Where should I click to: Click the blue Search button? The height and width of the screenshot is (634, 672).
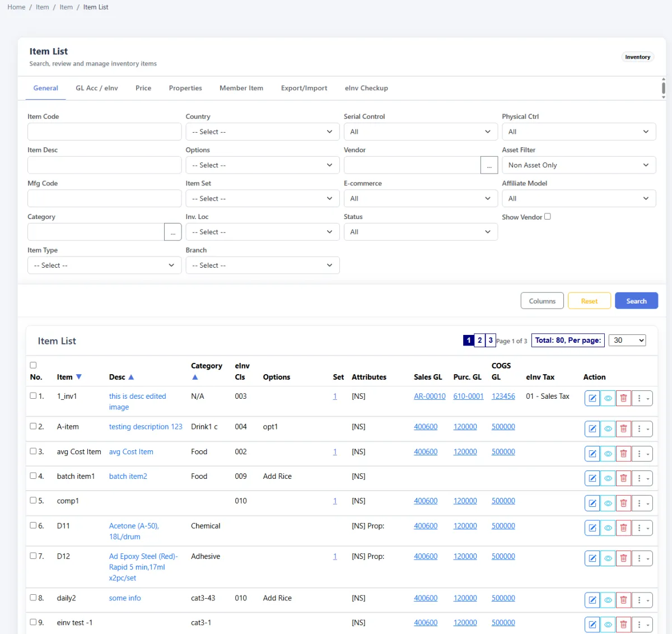pos(636,301)
